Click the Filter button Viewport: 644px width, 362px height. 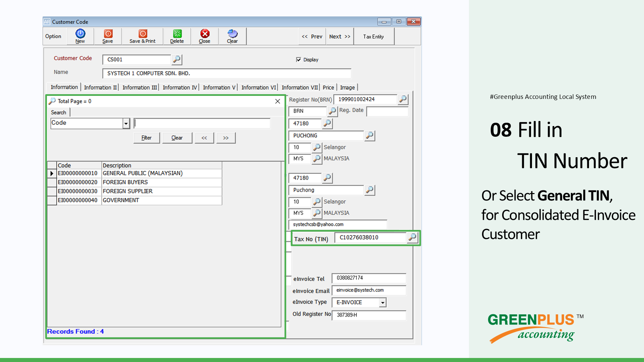pos(147,138)
